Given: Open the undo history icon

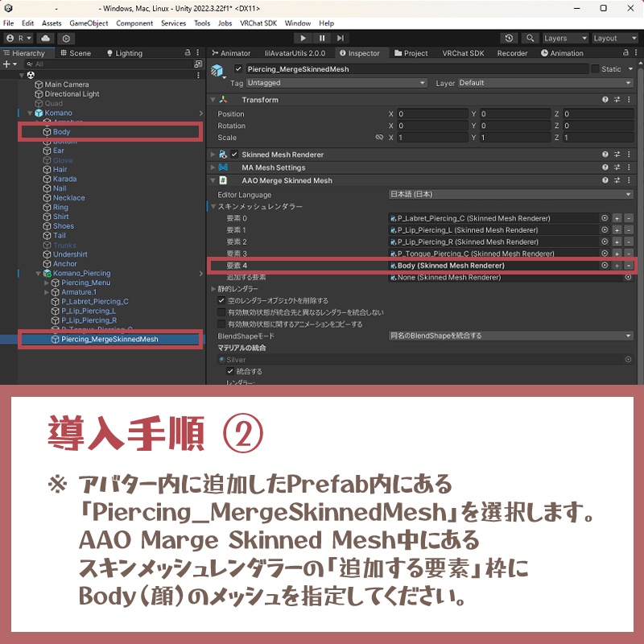Looking at the screenshot, I should tap(509, 38).
